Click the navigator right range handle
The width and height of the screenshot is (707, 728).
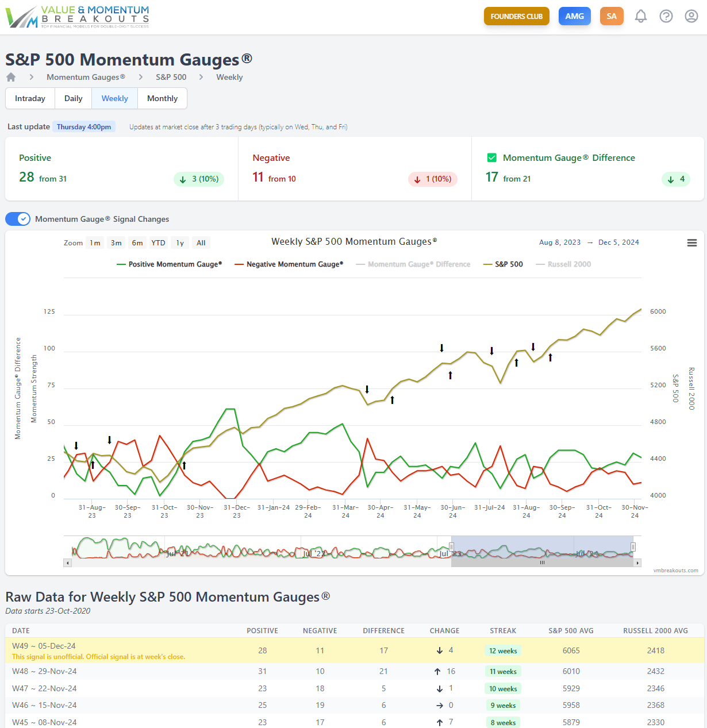tap(633, 547)
